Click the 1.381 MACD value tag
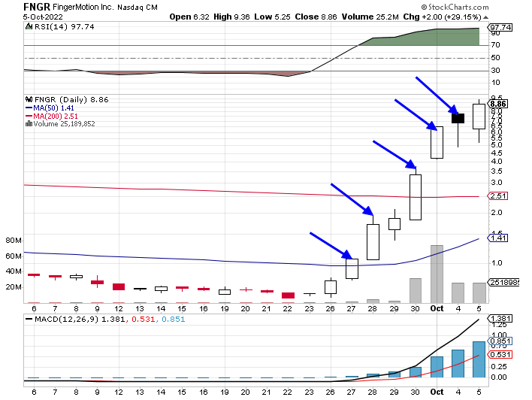This screenshot has height=400, width=532. [500, 319]
